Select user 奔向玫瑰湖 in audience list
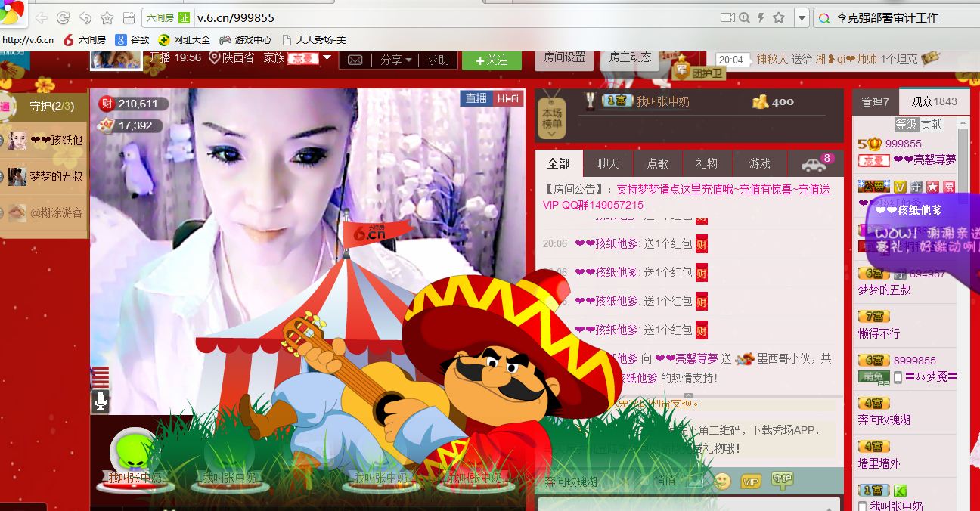The width and height of the screenshot is (980, 511). click(884, 420)
